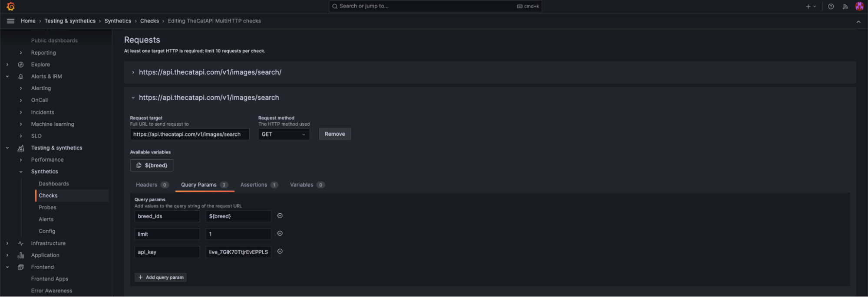Click the api_key value field

(238, 252)
